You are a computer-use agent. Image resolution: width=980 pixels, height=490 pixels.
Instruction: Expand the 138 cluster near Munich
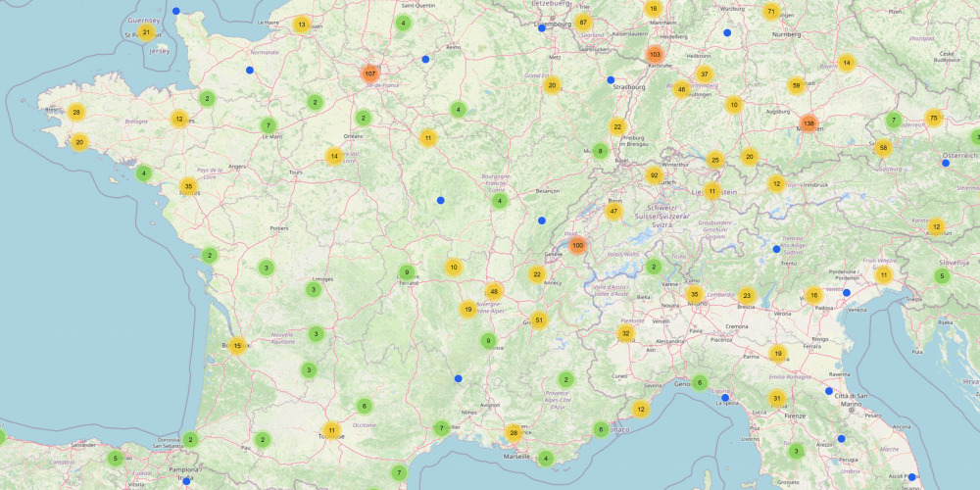click(x=808, y=123)
